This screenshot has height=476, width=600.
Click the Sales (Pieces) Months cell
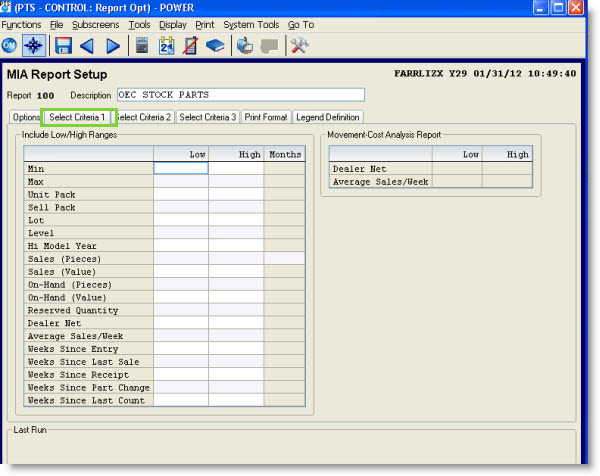(284, 259)
